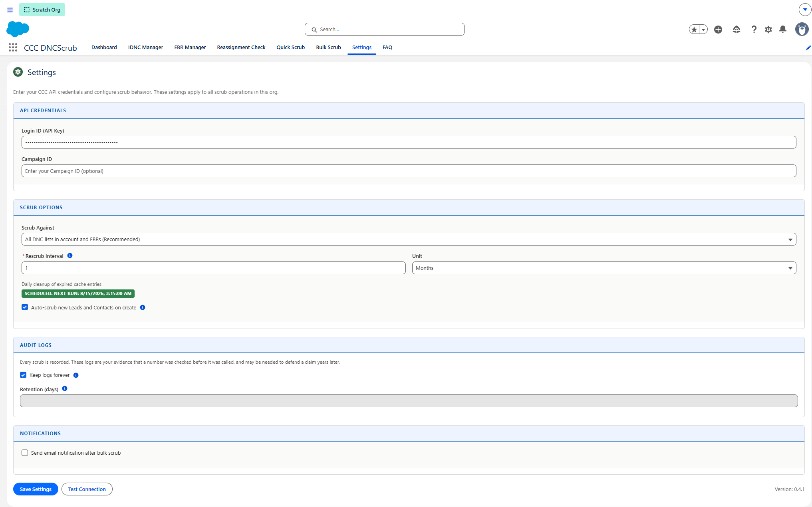Click the Login ID (API Key) field
The width and height of the screenshot is (812, 507).
[x=409, y=142]
